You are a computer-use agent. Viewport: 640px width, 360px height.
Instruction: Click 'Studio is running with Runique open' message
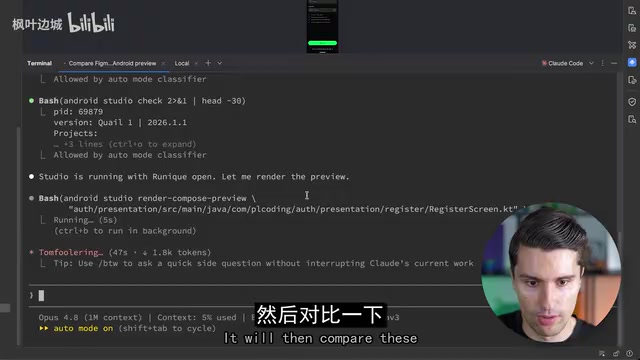pos(194,177)
